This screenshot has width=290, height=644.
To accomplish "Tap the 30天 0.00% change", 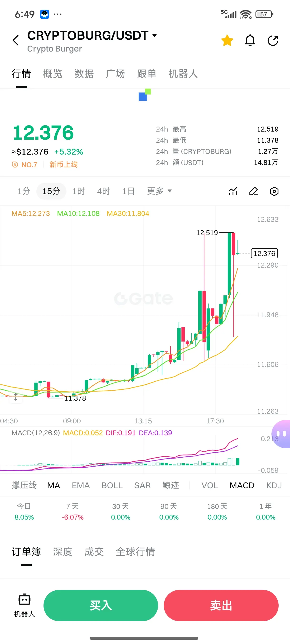I will pos(121,512).
